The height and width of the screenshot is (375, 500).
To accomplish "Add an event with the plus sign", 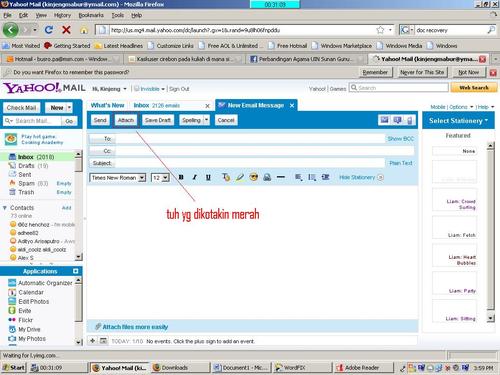I will (93, 341).
